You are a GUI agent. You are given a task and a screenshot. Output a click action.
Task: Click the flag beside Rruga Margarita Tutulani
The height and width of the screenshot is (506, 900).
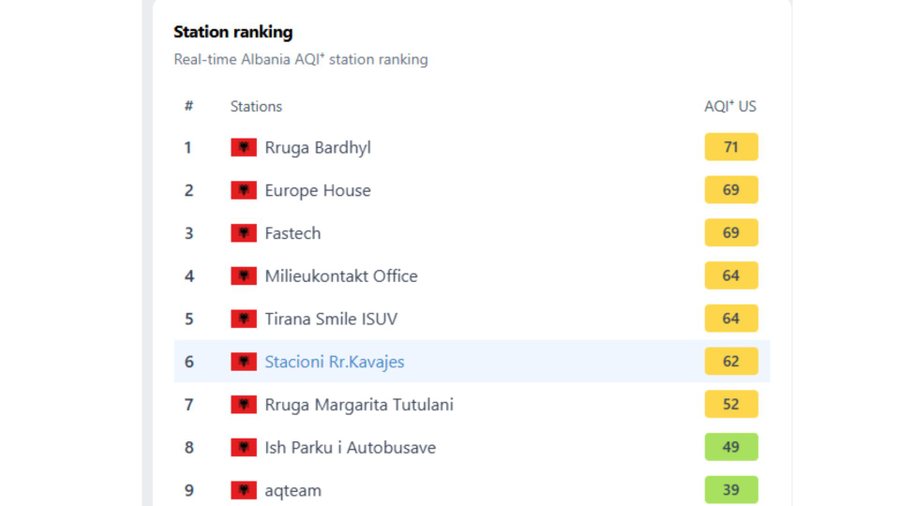[x=243, y=405]
